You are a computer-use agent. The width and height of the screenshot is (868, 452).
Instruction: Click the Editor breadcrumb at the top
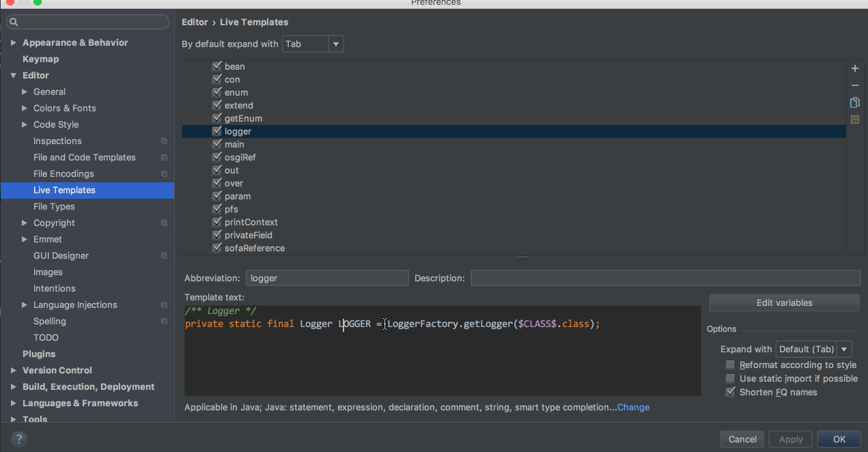click(195, 23)
